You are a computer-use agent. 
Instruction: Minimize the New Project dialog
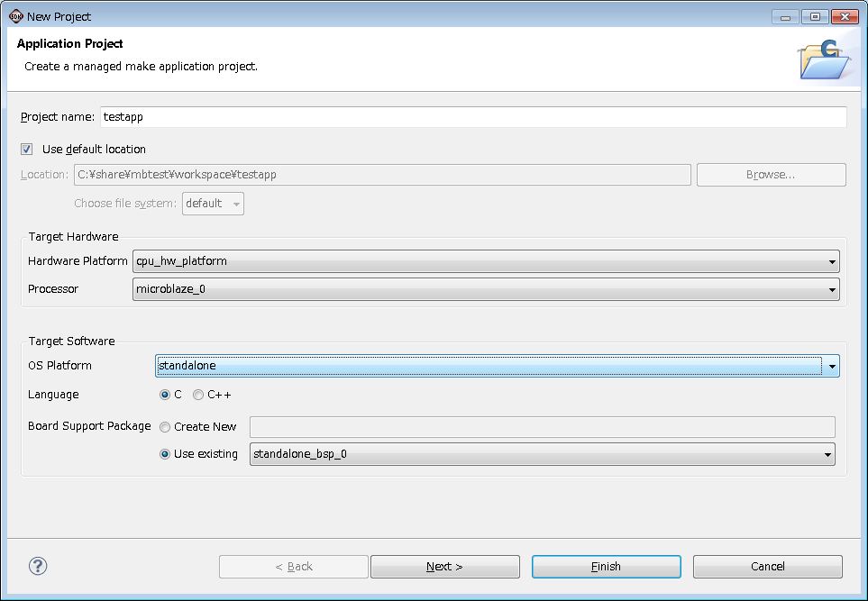coord(786,16)
